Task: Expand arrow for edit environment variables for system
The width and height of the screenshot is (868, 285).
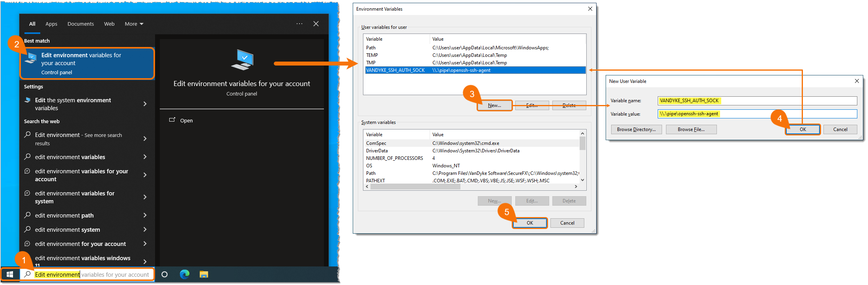Action: point(145,197)
